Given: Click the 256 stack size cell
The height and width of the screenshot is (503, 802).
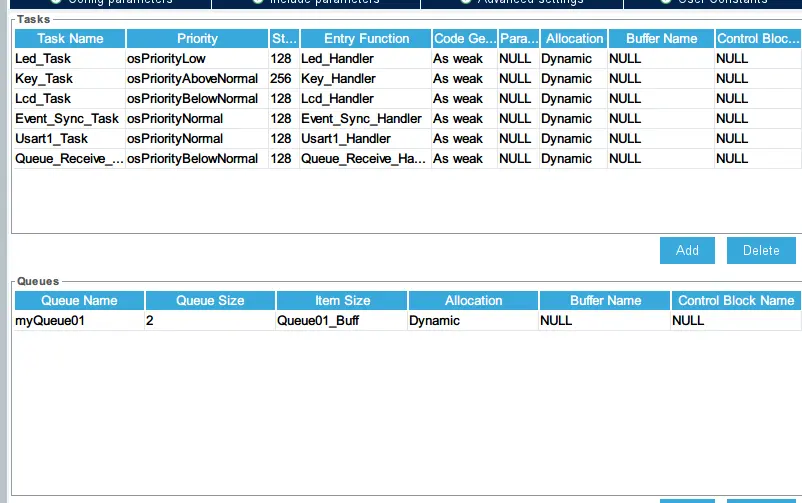Looking at the screenshot, I should tap(282, 79).
